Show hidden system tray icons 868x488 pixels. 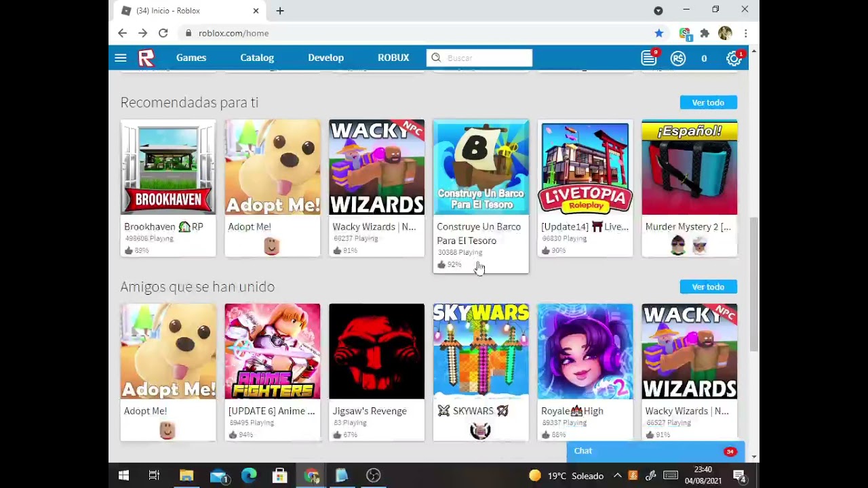[617, 476]
